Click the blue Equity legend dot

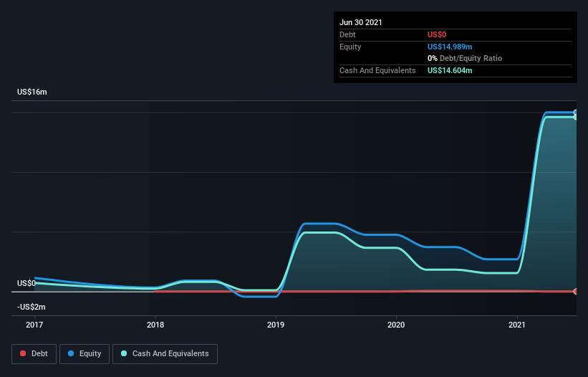(x=71, y=353)
